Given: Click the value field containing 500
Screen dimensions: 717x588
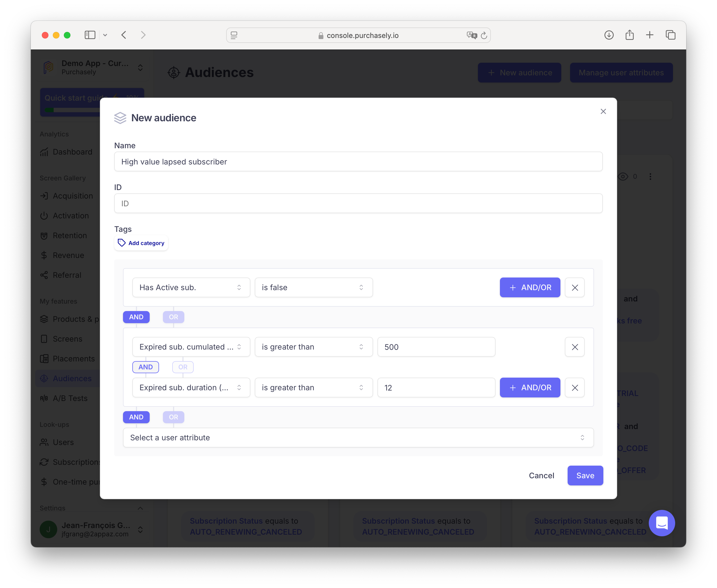Looking at the screenshot, I should tap(436, 347).
